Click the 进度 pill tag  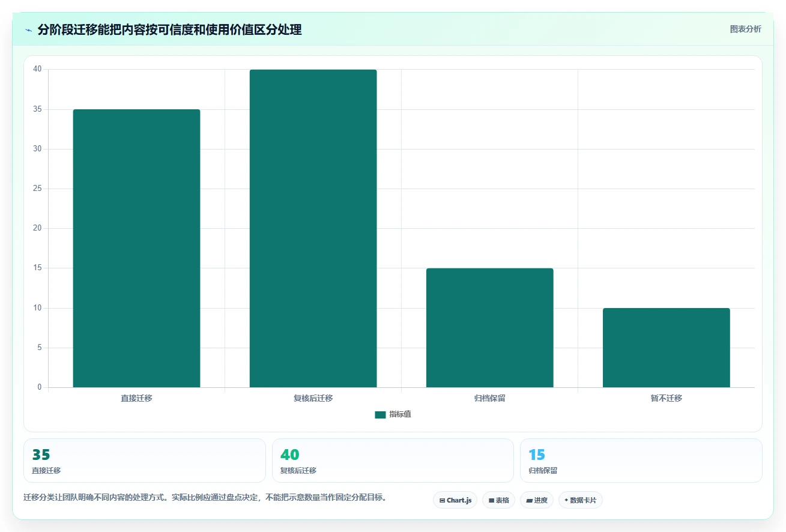[537, 500]
